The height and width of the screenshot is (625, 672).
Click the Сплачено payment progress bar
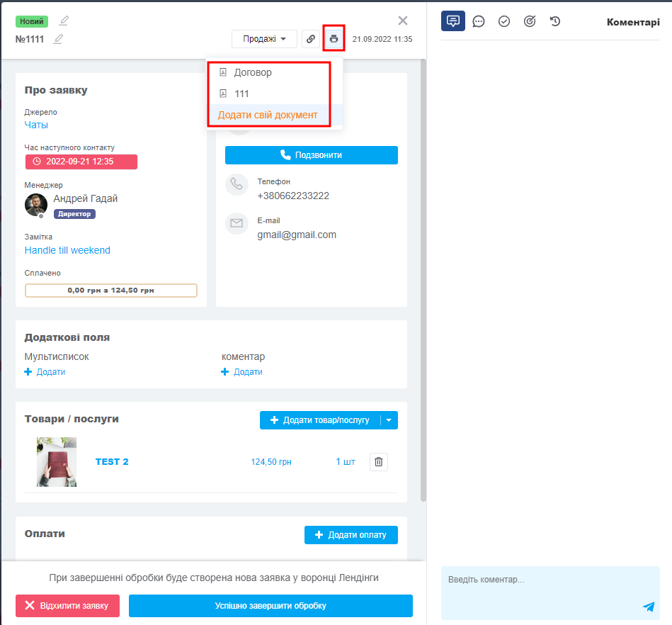111,291
